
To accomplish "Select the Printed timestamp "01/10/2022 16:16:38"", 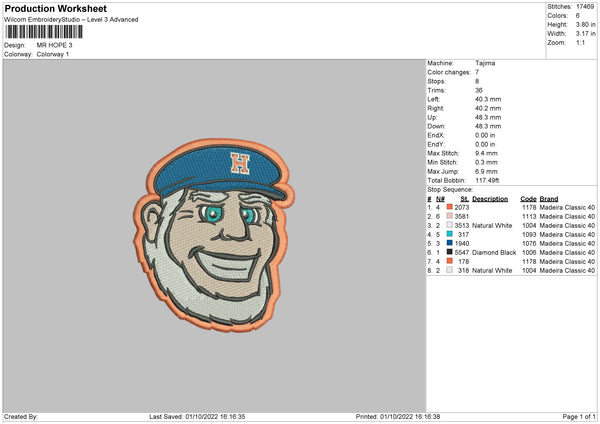I will coord(410,416).
